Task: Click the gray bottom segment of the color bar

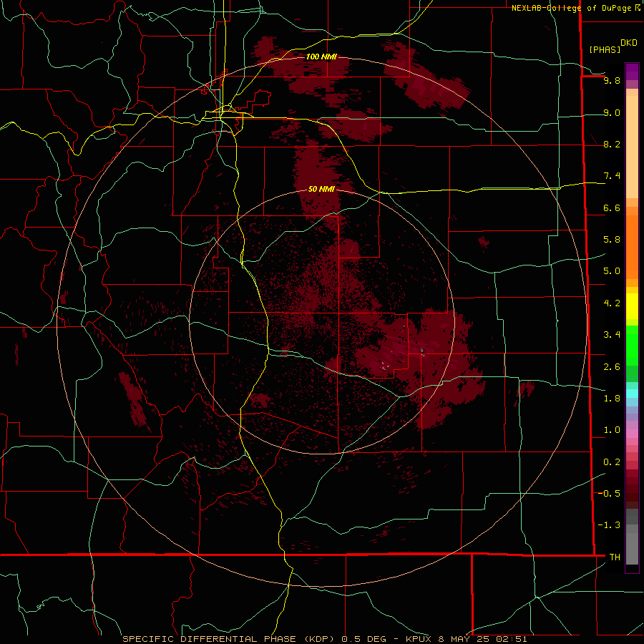Action: pos(632,548)
